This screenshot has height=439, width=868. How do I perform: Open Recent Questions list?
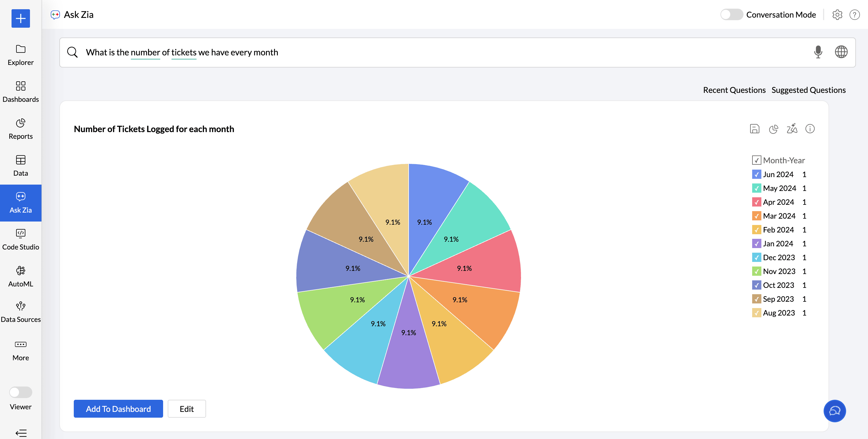tap(734, 90)
